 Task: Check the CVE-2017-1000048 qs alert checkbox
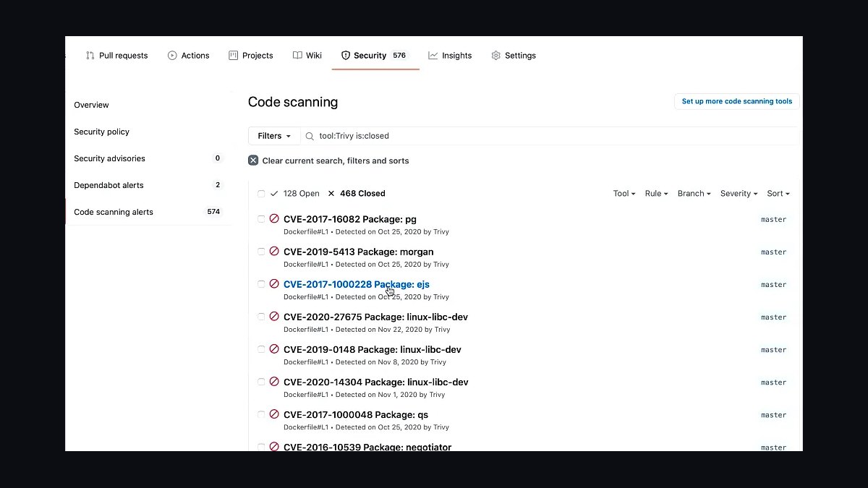point(261,414)
